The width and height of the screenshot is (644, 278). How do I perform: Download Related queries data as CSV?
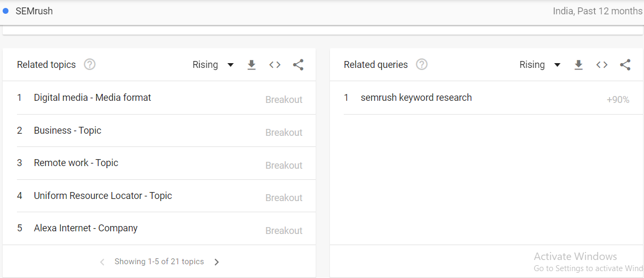click(x=579, y=65)
